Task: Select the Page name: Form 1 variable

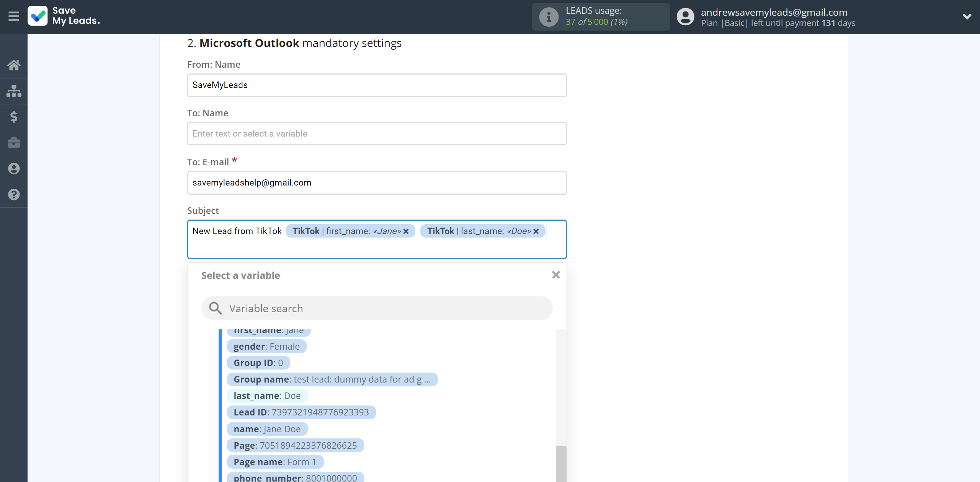Action: pyautogui.click(x=275, y=462)
